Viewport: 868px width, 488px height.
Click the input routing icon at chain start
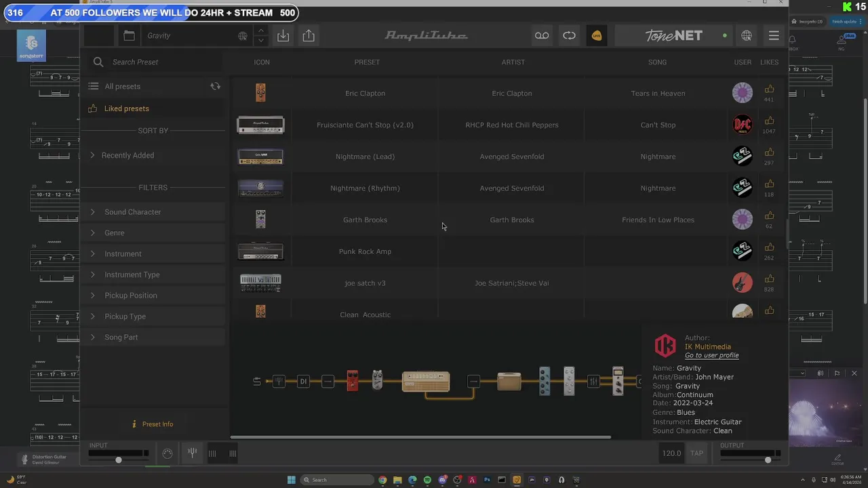(256, 382)
